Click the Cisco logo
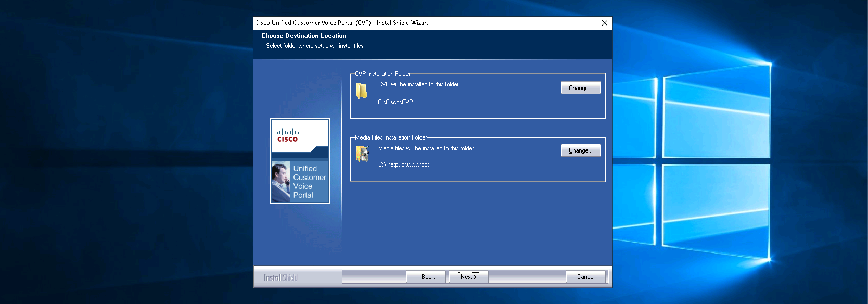This screenshot has width=868, height=304. 287,135
